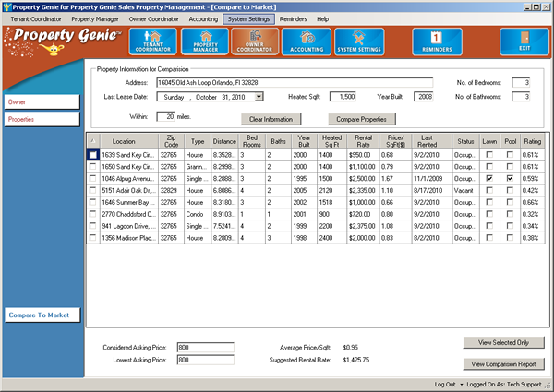
Task: Check the 1046 Alpug Avenue row selector
Action: pyautogui.click(x=93, y=179)
